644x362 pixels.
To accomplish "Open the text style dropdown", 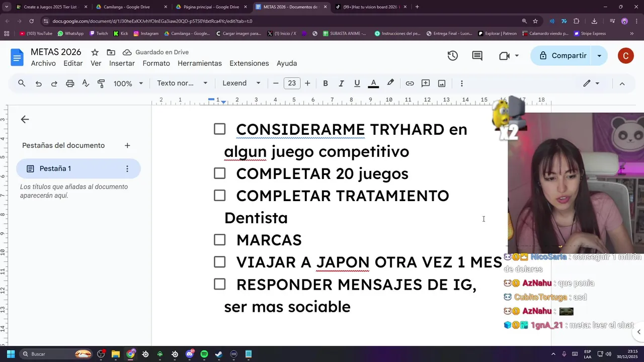I will (x=182, y=83).
